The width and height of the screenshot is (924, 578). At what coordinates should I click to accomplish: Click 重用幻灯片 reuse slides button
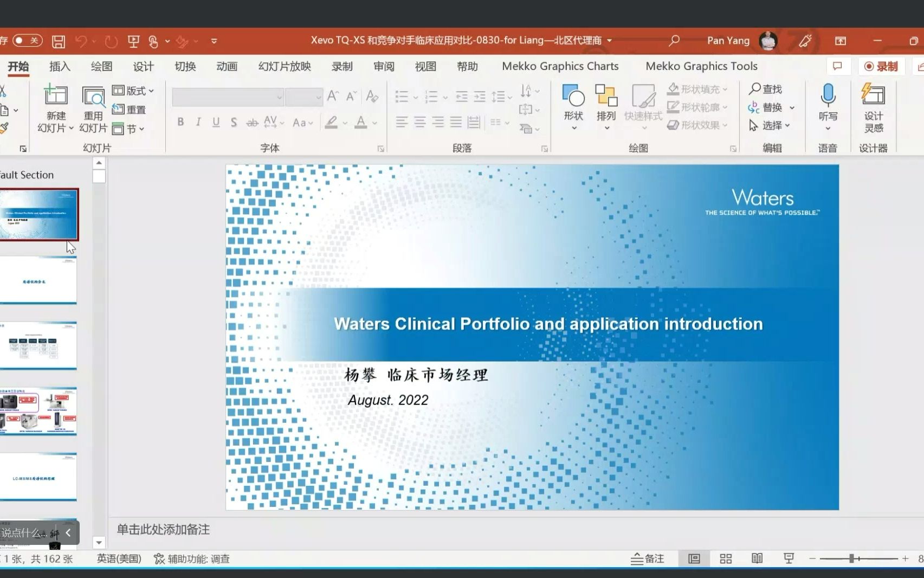(93, 108)
